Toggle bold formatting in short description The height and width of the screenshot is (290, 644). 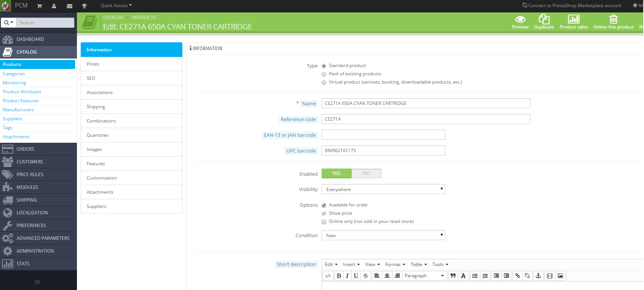339,276
